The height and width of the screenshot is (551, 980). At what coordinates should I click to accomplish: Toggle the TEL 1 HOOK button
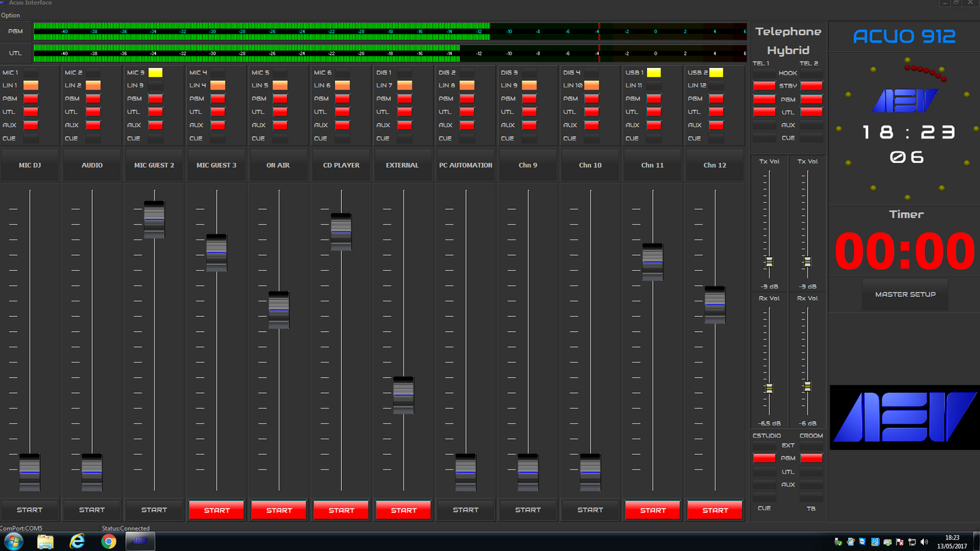click(764, 73)
